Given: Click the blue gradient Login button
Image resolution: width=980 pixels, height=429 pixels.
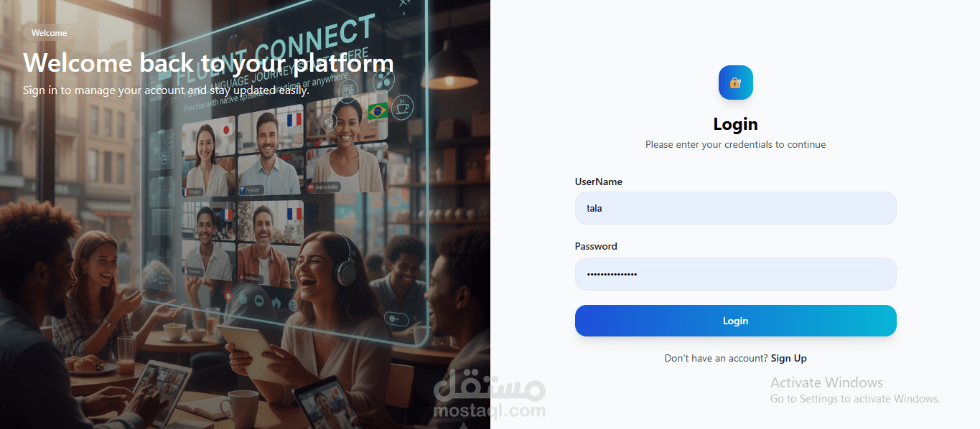Looking at the screenshot, I should pyautogui.click(x=735, y=321).
